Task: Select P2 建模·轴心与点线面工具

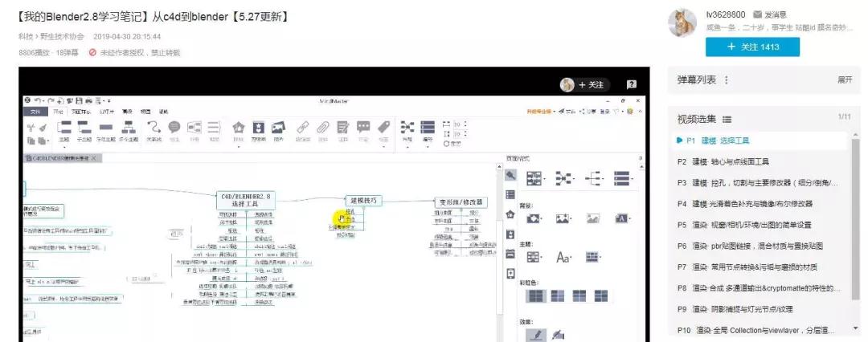Action: coord(758,161)
